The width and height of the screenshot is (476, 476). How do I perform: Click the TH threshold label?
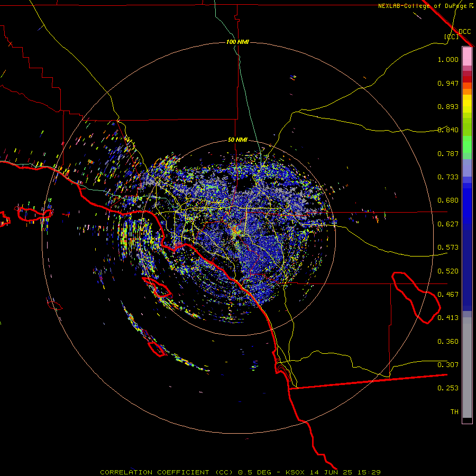coord(454,412)
